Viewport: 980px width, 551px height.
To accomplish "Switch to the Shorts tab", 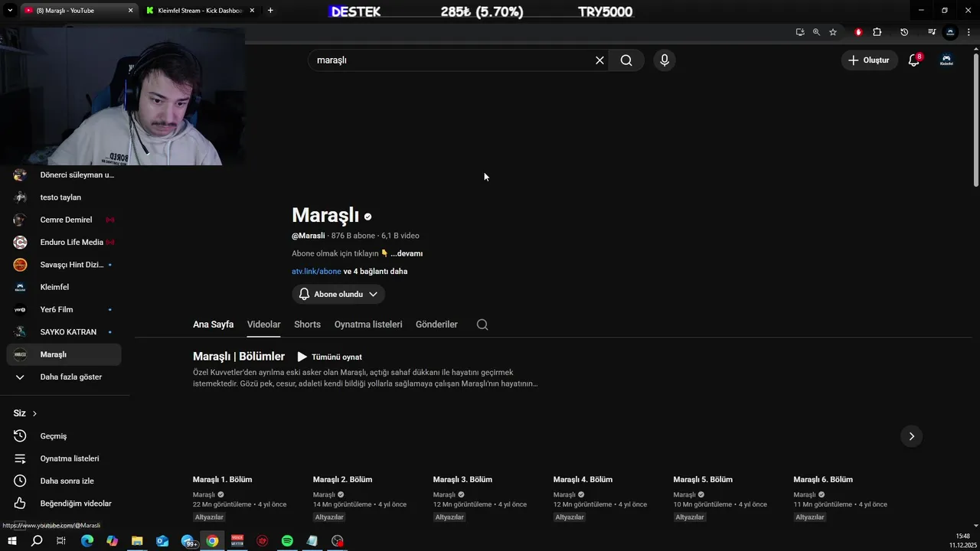I will tap(307, 324).
